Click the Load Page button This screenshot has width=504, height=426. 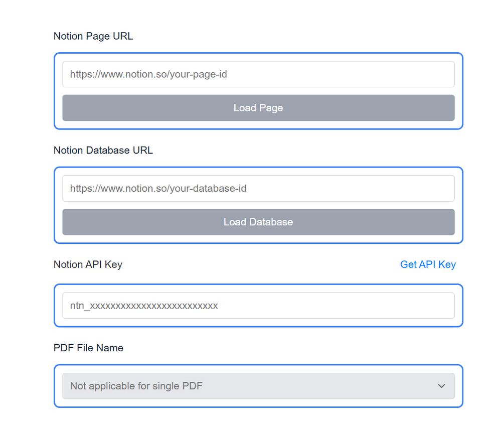point(258,107)
